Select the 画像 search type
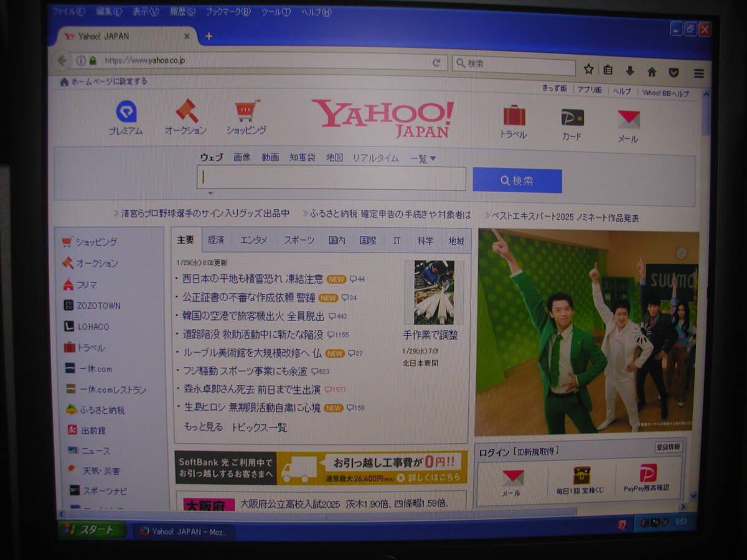Viewport: 747px width, 560px height. pos(242,157)
